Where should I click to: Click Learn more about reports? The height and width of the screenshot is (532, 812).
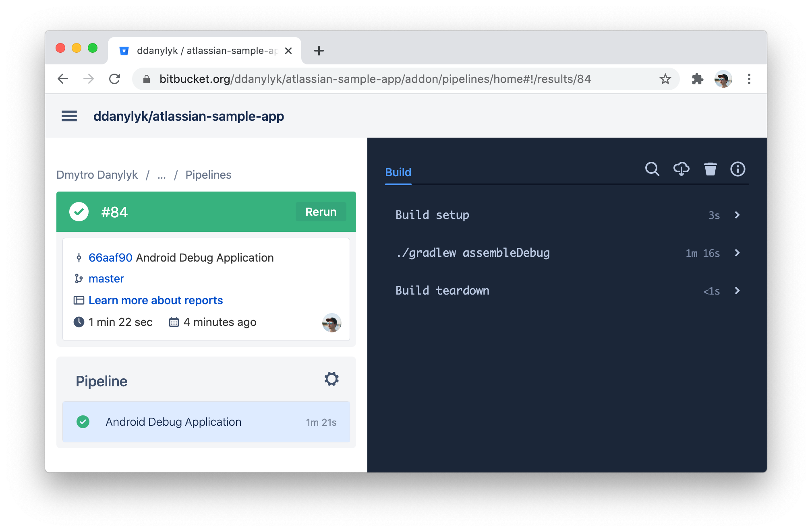155,300
